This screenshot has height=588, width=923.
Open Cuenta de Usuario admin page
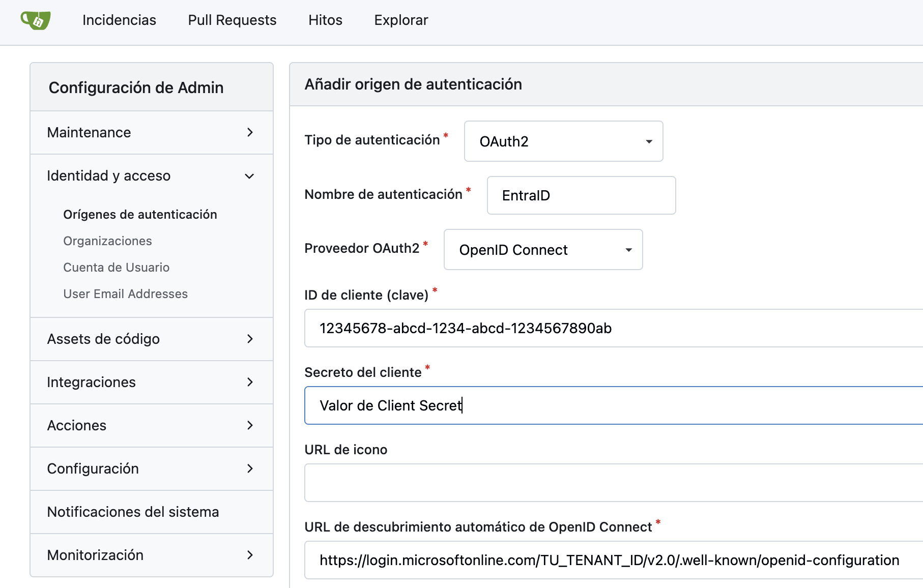click(x=116, y=268)
